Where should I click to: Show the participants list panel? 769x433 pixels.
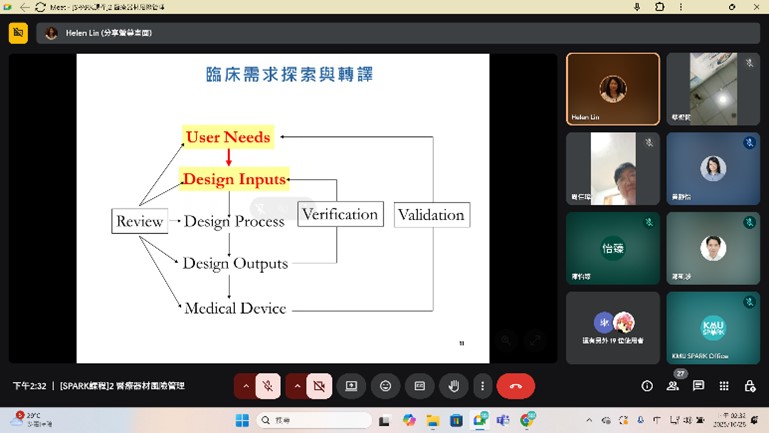[673, 386]
